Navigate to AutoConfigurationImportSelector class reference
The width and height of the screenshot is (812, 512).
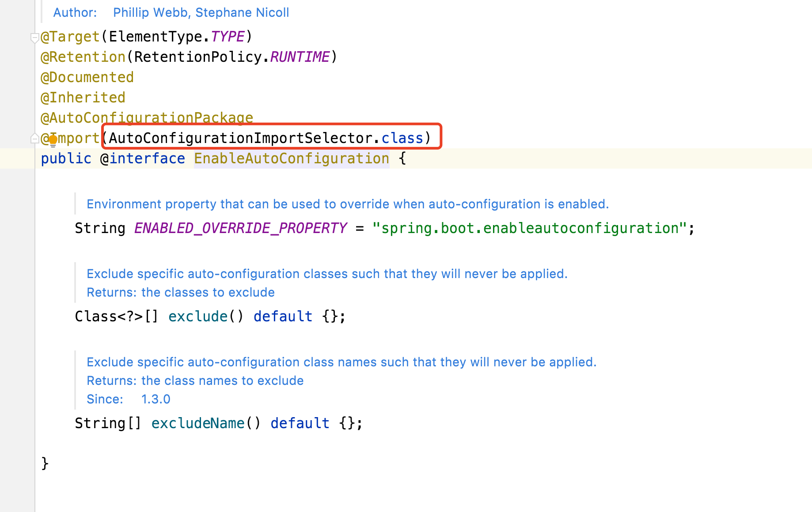coord(241,138)
